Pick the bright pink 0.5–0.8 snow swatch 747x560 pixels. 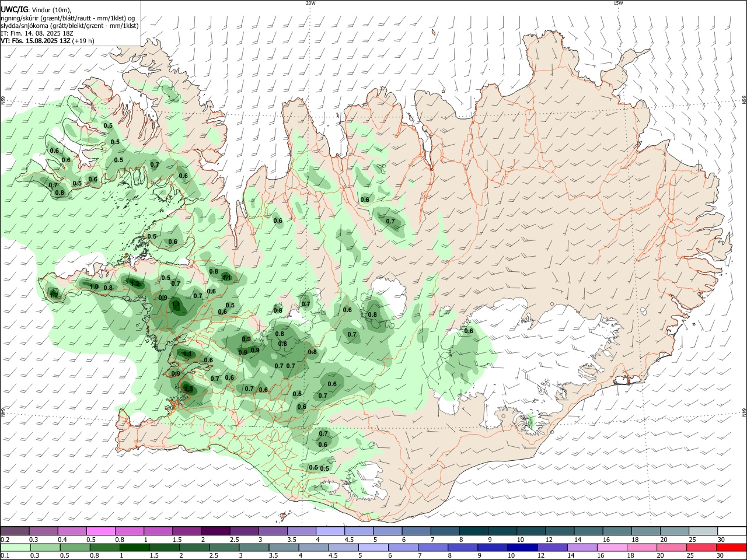[101, 531]
